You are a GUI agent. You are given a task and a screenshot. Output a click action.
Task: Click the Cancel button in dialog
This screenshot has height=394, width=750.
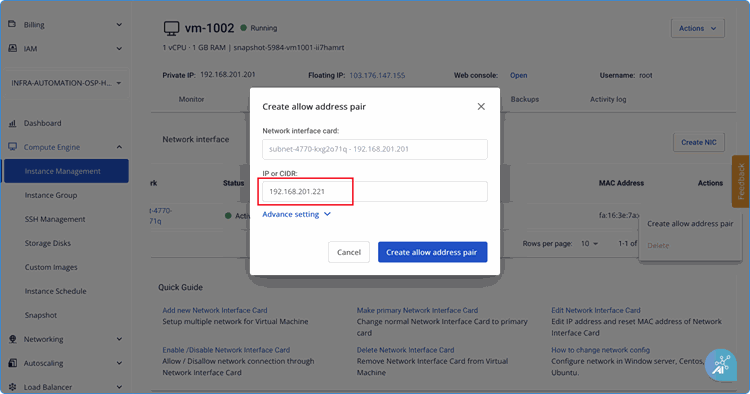(349, 252)
